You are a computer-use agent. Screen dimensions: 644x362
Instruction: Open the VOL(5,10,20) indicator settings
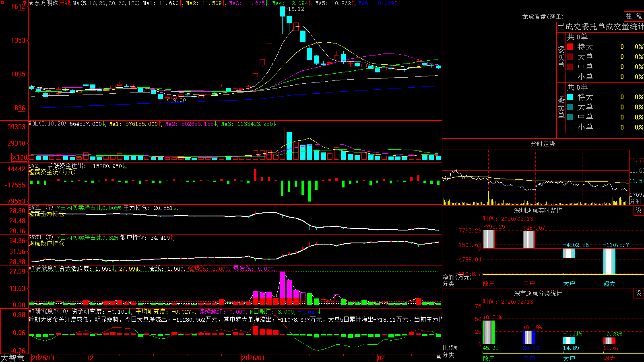[x=47, y=124]
